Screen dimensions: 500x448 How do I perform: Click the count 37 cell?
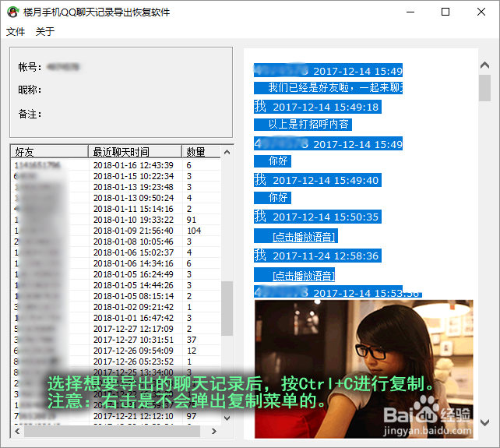[192, 340]
